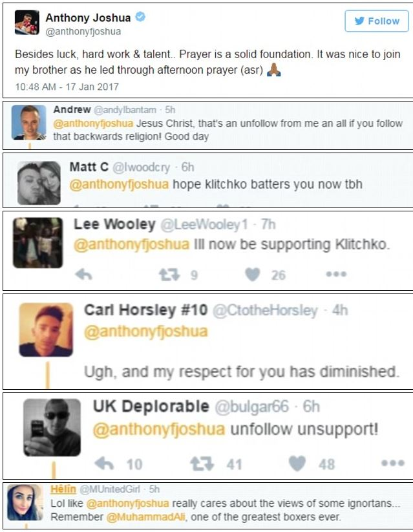Like Lee Wooley's tweet
Viewport: 413px width, 532px height.
click(253, 275)
